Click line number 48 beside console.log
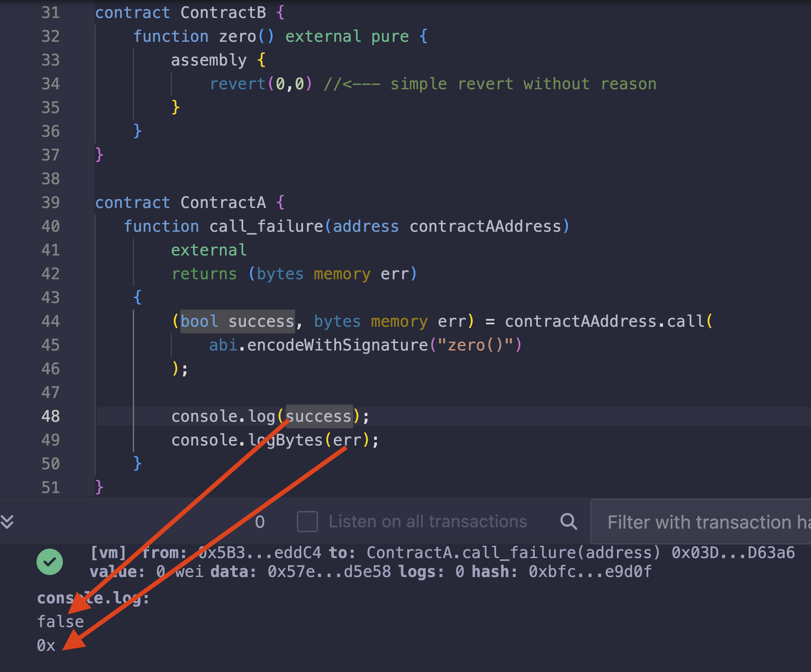 50,416
